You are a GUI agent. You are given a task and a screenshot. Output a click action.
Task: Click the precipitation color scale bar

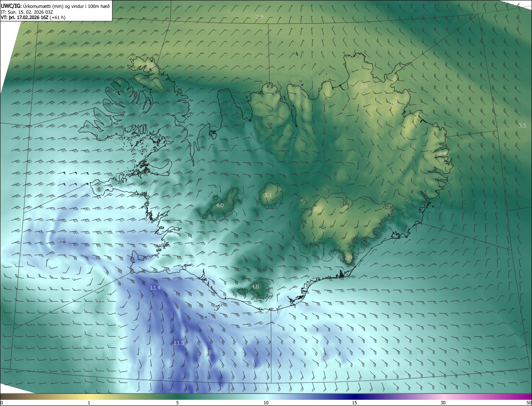point(266,397)
